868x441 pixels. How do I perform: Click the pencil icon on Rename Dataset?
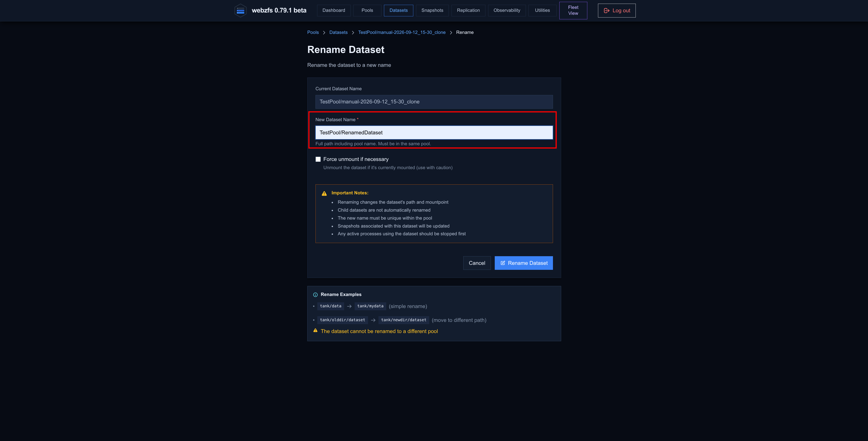[x=503, y=263]
